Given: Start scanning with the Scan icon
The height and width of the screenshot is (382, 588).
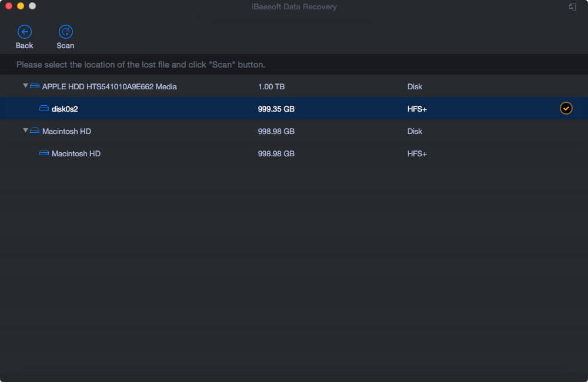Looking at the screenshot, I should tap(66, 32).
